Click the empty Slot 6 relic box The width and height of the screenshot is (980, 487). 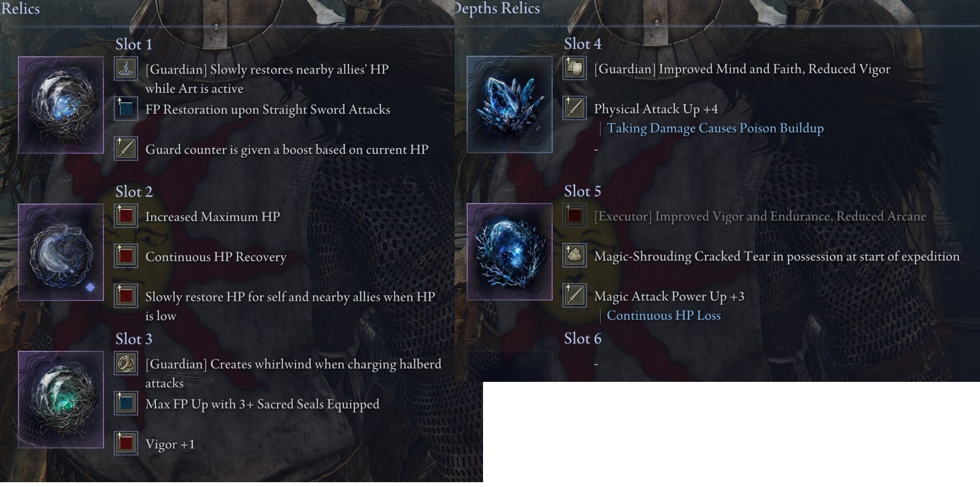pos(510,366)
